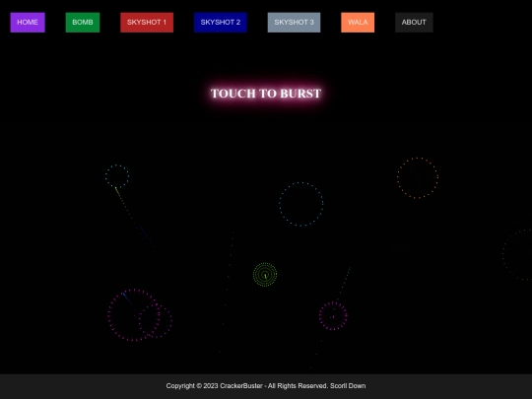Choose the red SKYSHOT 1 button

point(147,23)
